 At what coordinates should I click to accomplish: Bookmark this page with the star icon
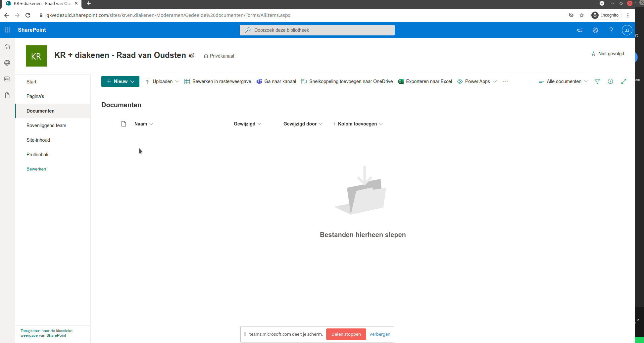point(581,15)
